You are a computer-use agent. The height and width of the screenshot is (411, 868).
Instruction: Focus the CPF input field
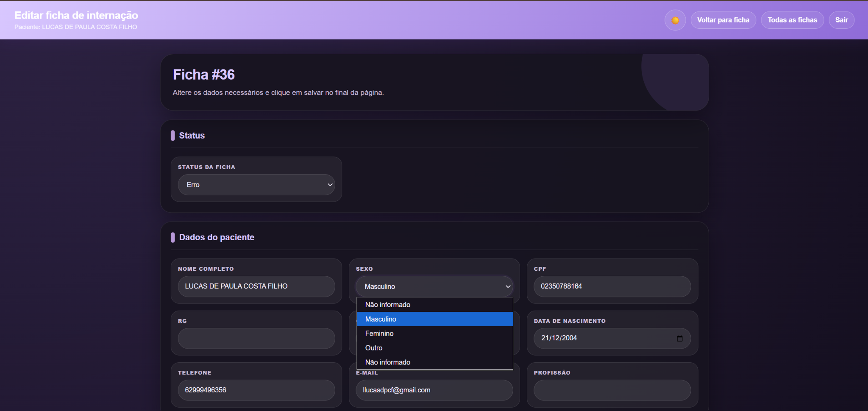click(x=612, y=286)
